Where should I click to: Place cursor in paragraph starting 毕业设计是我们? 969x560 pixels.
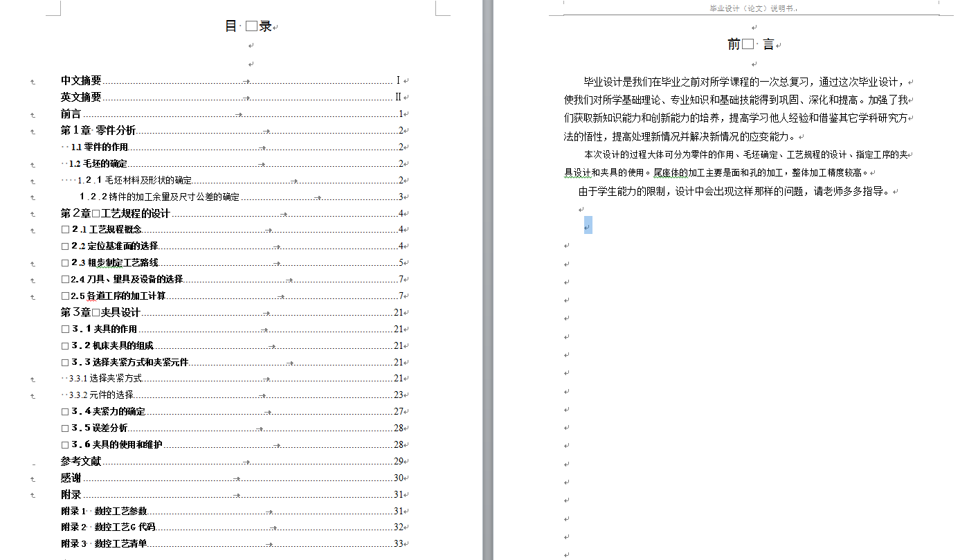coord(737,109)
